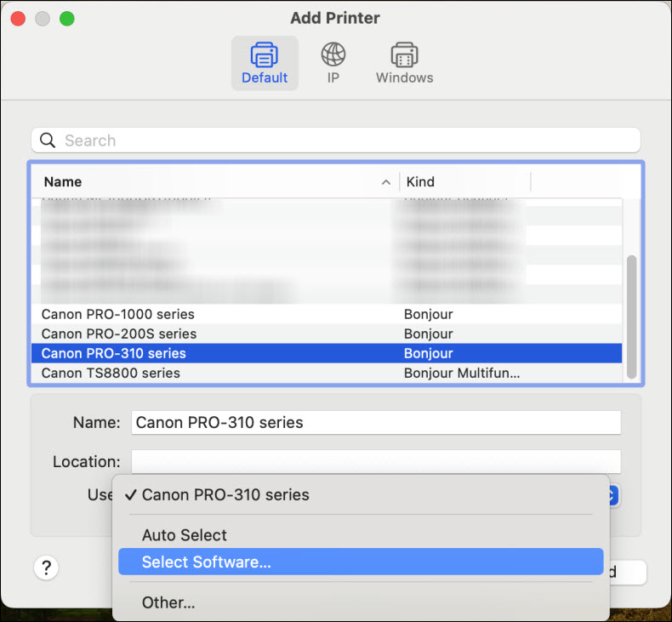This screenshot has height=622, width=672.
Task: Click the Name text field
Action: click(x=375, y=422)
